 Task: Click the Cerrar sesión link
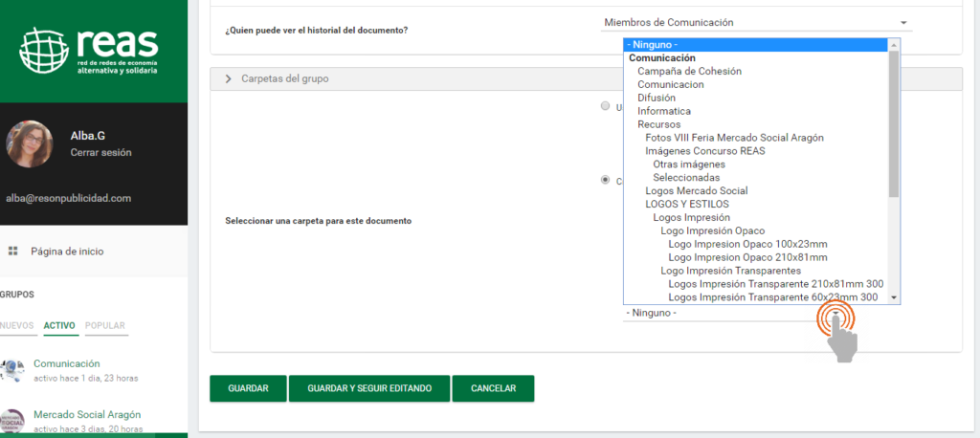[x=100, y=152]
